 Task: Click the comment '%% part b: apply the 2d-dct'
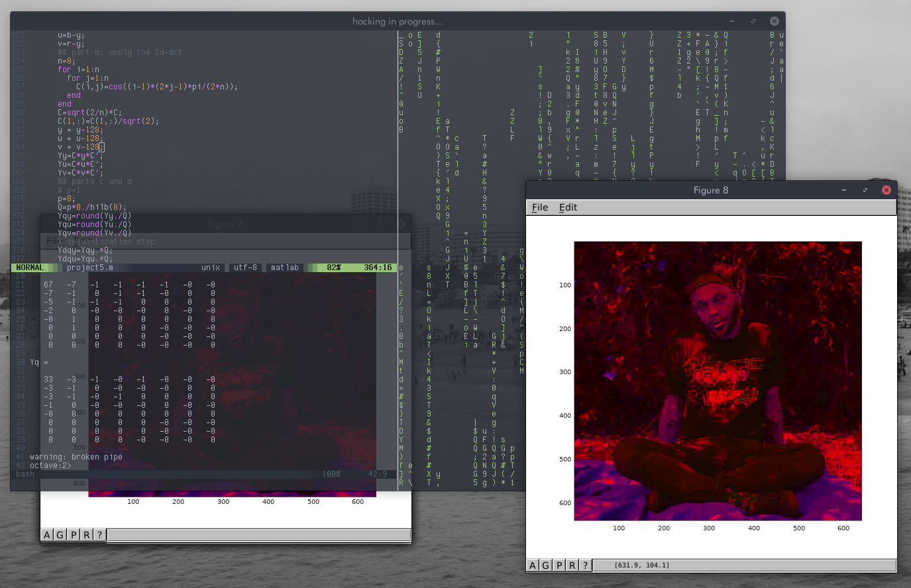click(x=120, y=52)
